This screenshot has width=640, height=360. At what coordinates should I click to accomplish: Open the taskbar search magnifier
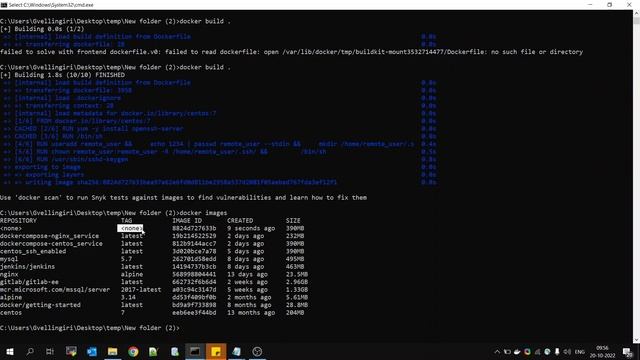tap(30, 351)
